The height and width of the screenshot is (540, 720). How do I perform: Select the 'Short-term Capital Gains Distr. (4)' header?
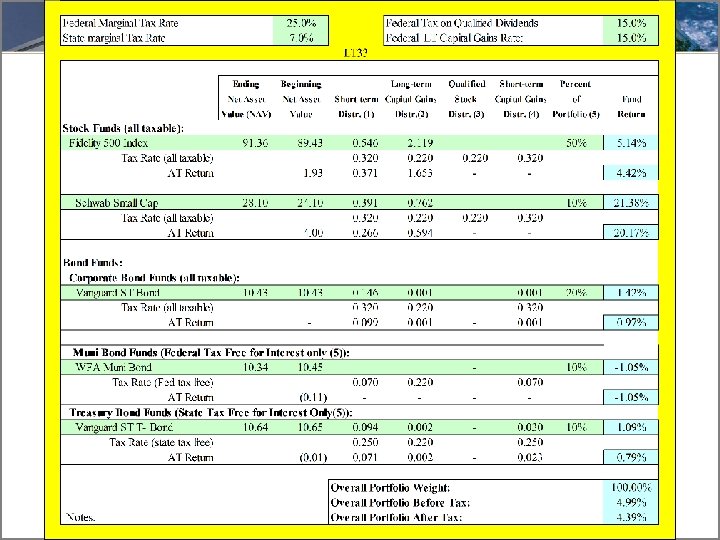coord(521,99)
